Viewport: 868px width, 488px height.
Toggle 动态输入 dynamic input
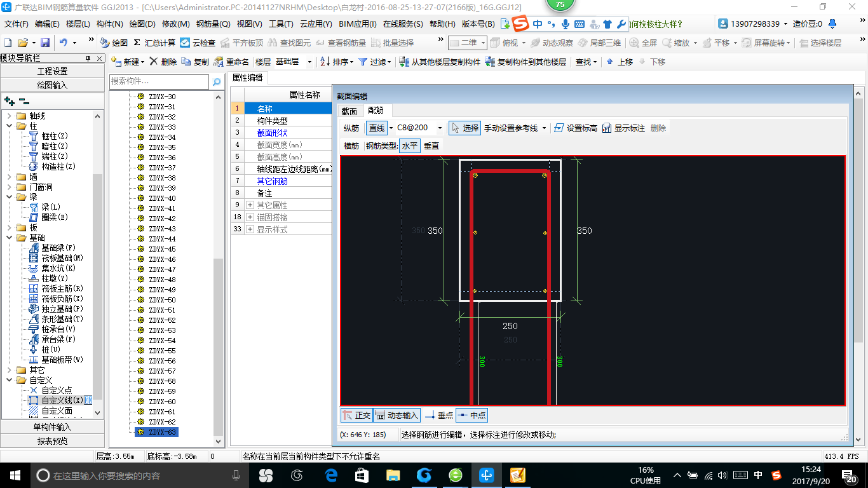coord(397,415)
